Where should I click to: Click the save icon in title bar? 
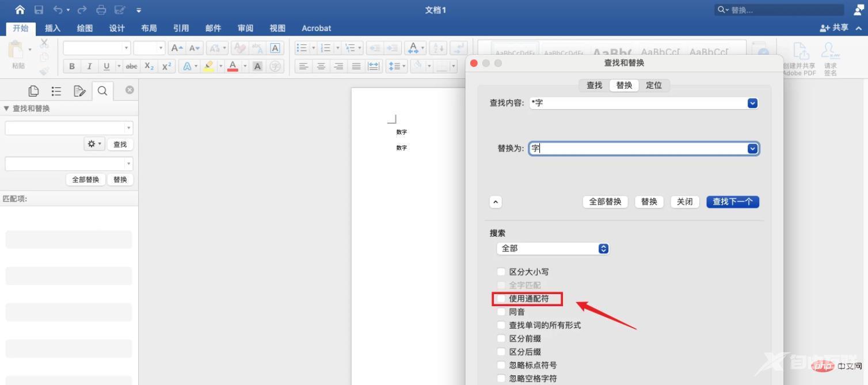point(39,10)
